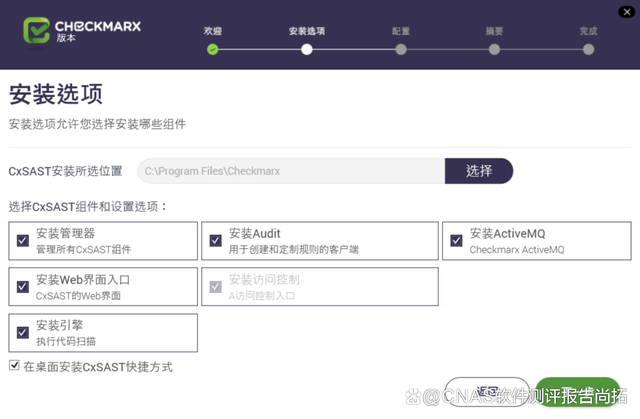Click the CxSAST的Web界面 description text
This screenshot has width=640, height=419.
[78, 295]
